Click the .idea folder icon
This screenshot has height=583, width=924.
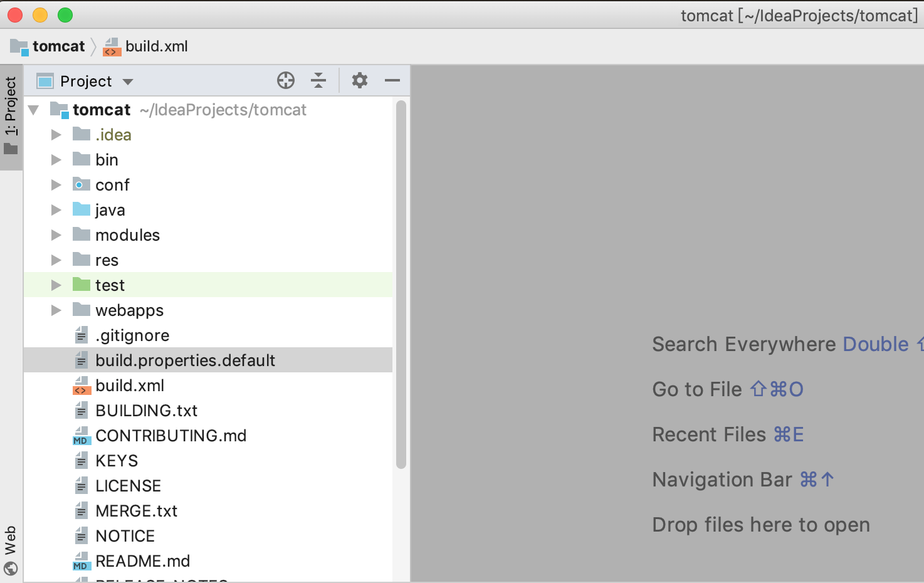click(x=81, y=134)
